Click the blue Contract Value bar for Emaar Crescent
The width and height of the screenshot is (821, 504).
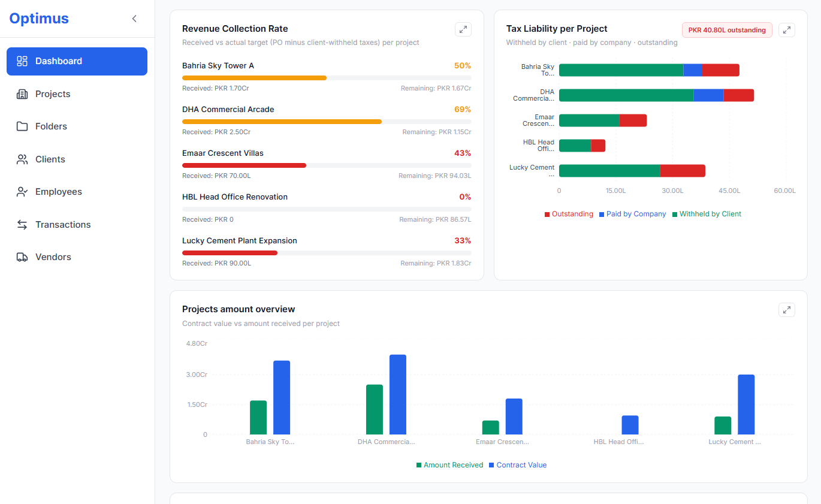tap(514, 417)
